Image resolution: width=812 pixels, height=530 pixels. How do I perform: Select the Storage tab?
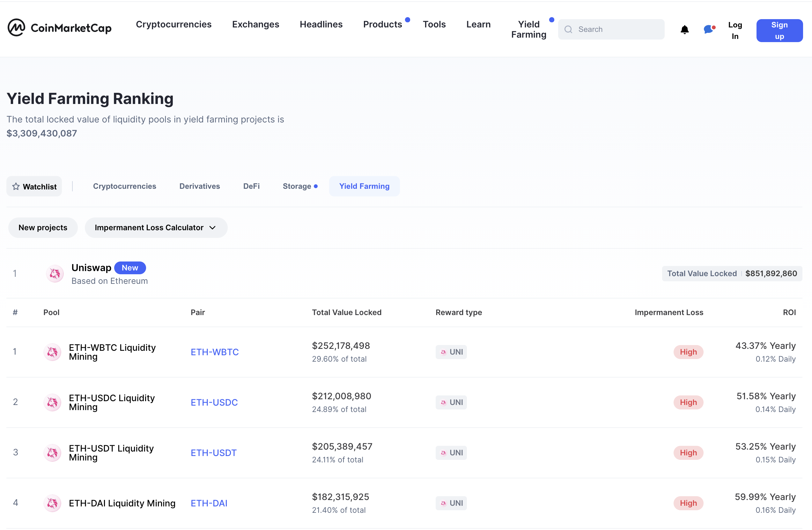coord(297,186)
